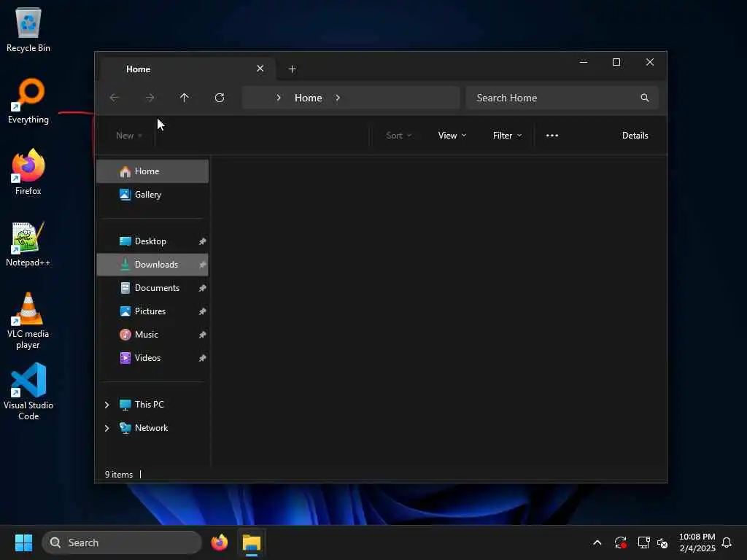Open network status tray icon

[x=643, y=542]
